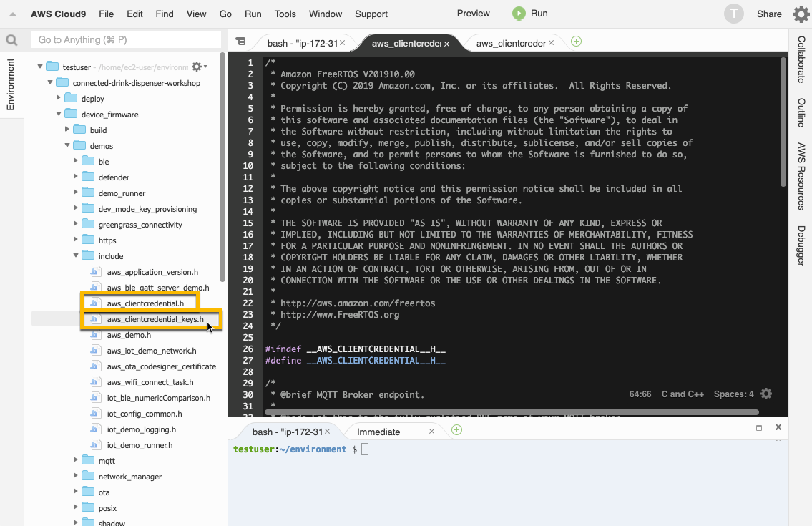Expand the deploy folder
The height and width of the screenshot is (526, 812).
click(58, 97)
